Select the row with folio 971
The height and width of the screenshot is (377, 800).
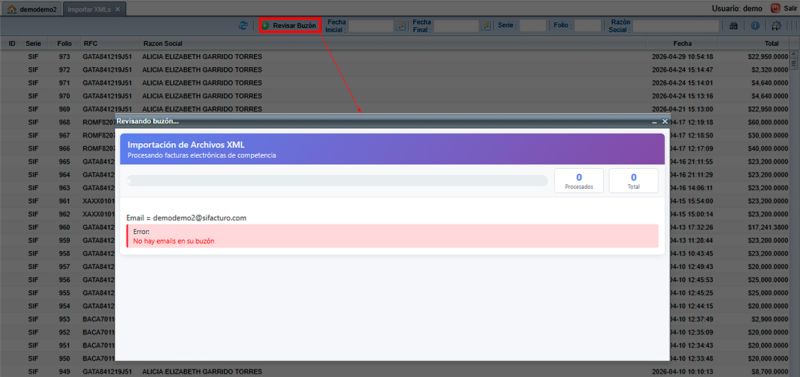click(x=396, y=83)
